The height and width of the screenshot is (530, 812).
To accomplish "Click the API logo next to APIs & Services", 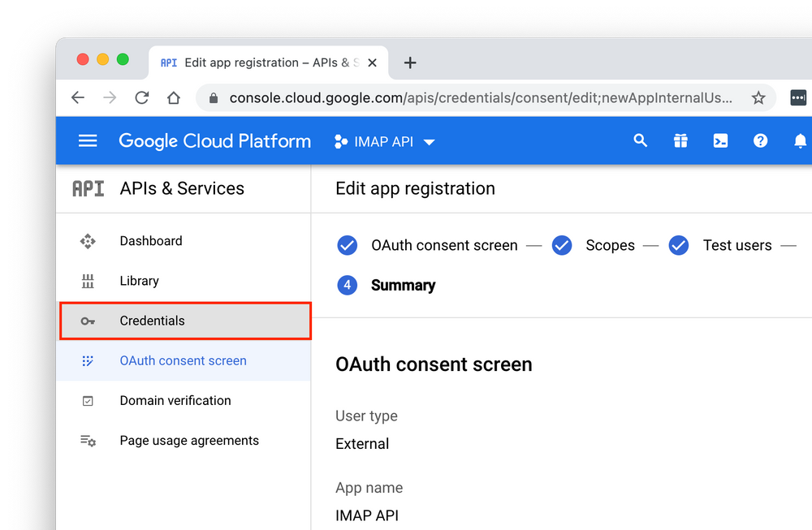I will tap(87, 187).
